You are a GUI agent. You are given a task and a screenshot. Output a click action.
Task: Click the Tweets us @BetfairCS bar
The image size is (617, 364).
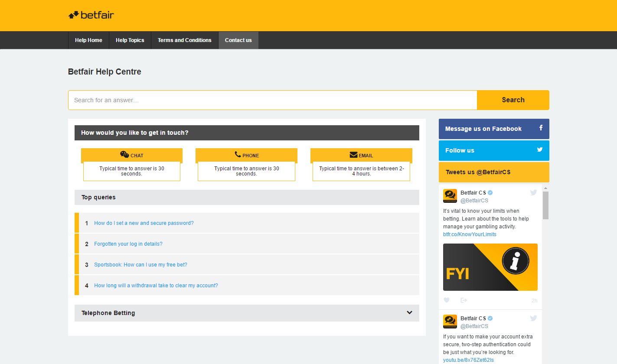point(494,172)
